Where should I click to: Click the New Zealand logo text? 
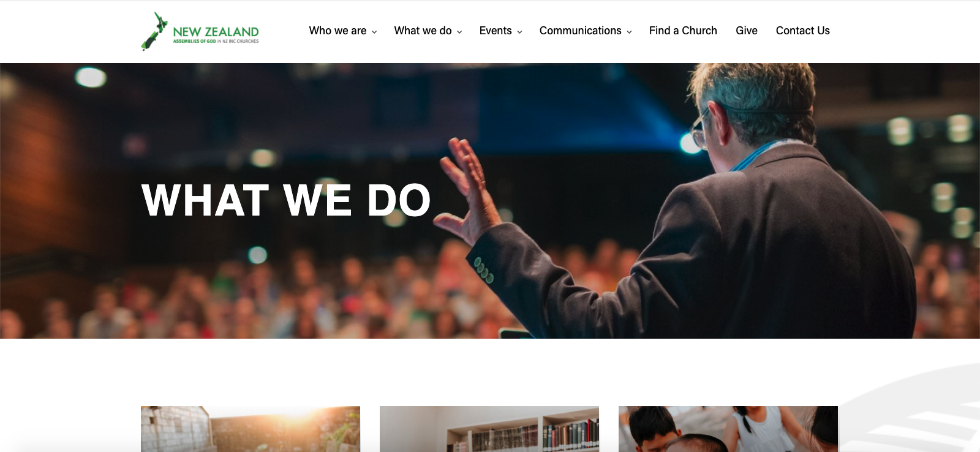coord(216,32)
